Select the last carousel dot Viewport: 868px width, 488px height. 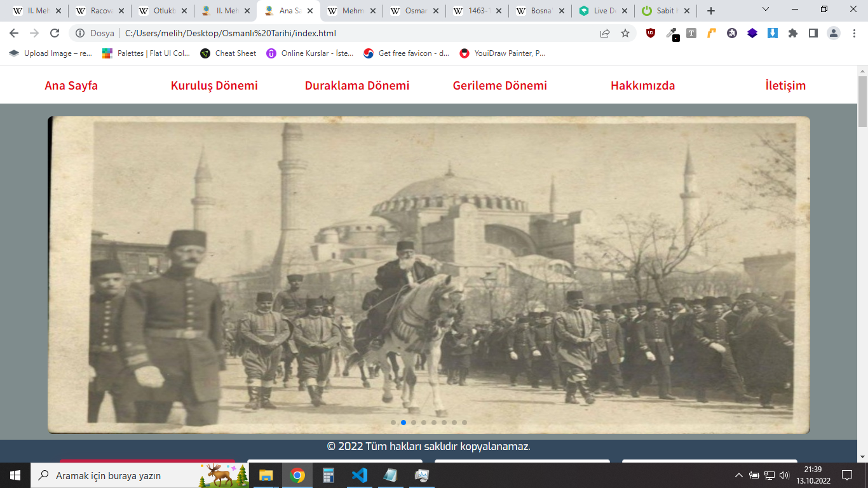465,423
